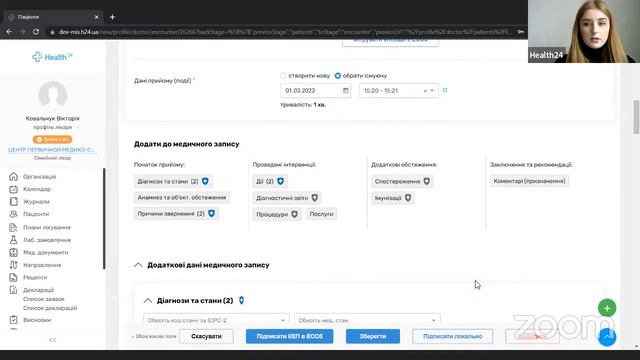Clear the time selection with x icon
This screenshot has height=360, width=640.
pos(425,91)
